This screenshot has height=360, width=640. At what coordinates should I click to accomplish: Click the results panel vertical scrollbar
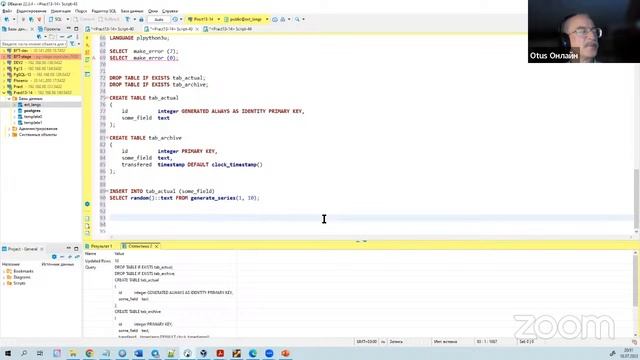pyautogui.click(x=636, y=281)
